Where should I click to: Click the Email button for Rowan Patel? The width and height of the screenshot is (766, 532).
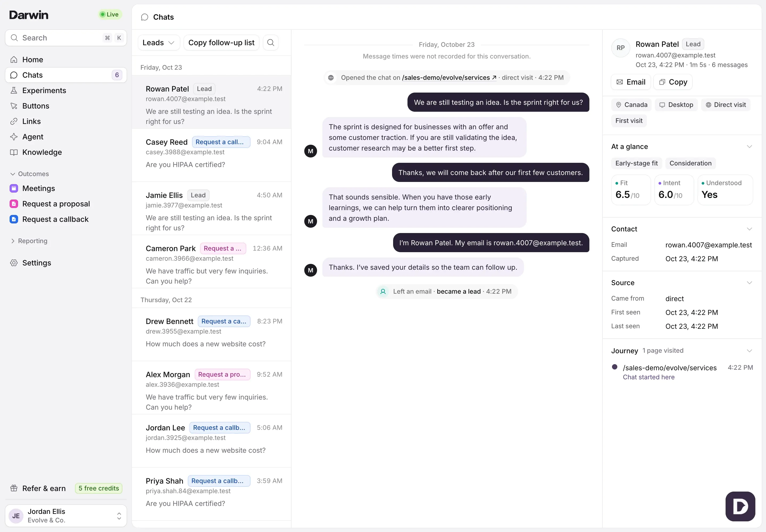pos(631,82)
